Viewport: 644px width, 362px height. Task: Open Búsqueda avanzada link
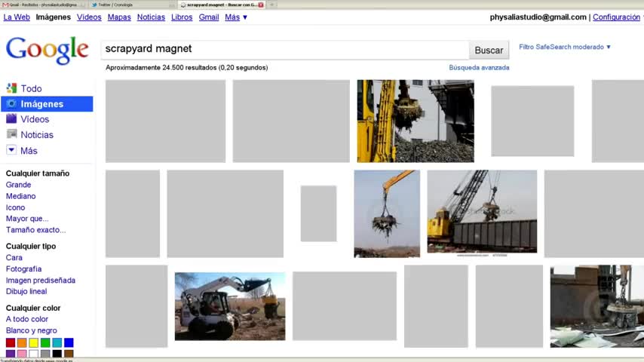coord(479,67)
